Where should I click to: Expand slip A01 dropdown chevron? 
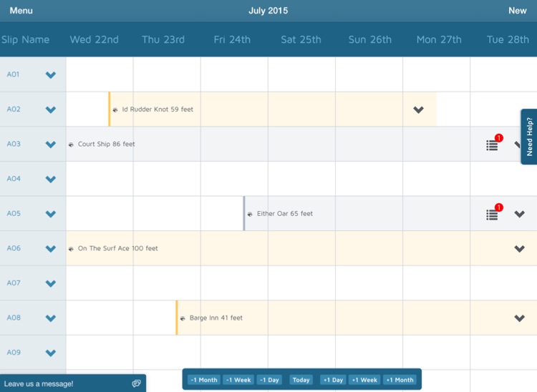click(x=51, y=75)
